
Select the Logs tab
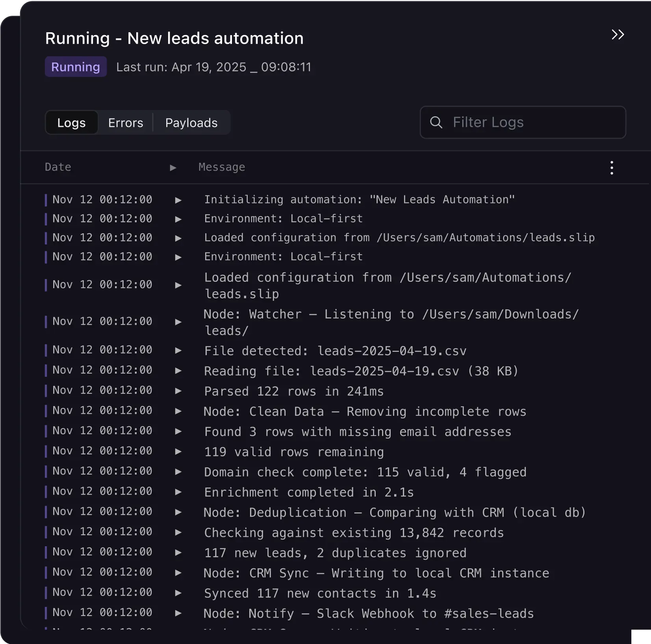tap(71, 123)
